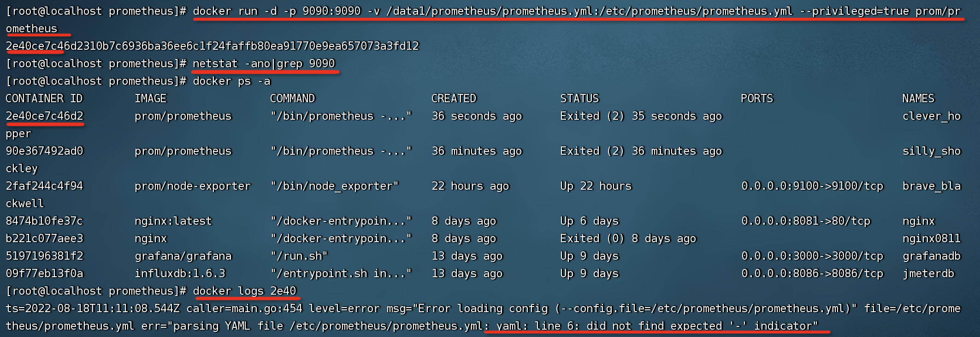Select container ID 90e367492ad0

[44, 151]
